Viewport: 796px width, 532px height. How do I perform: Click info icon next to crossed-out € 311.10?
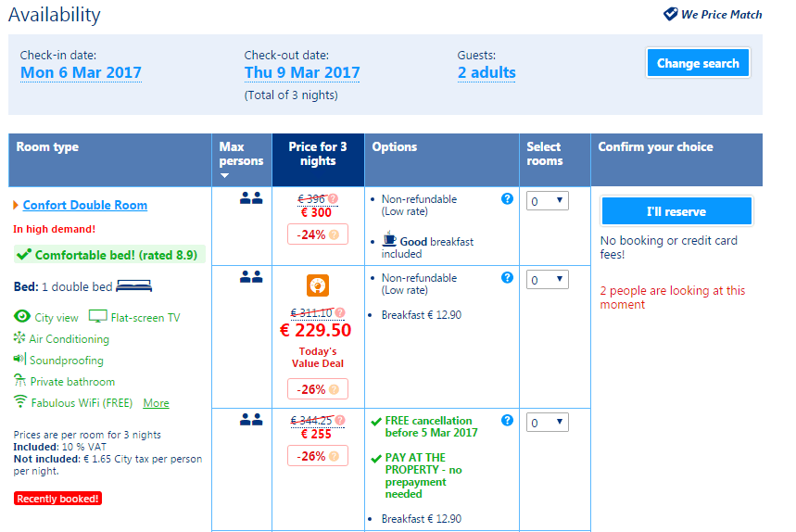[339, 312]
